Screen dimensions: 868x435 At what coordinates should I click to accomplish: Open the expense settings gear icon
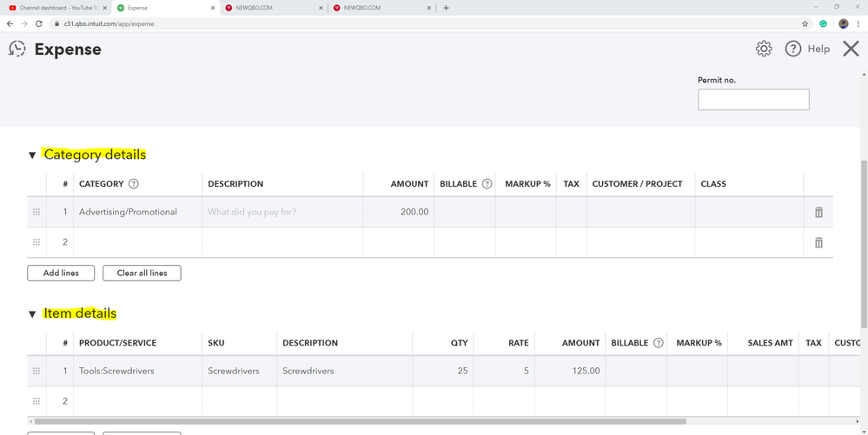pos(764,49)
